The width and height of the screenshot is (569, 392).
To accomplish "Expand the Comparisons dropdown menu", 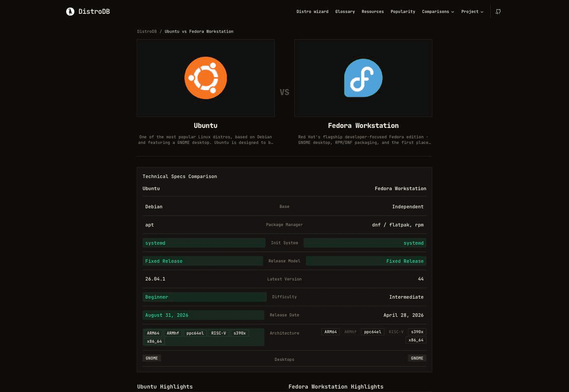I will tap(438, 12).
